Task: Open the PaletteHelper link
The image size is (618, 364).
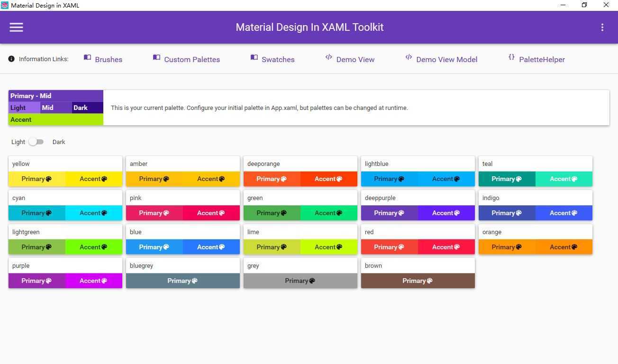Action: point(542,59)
